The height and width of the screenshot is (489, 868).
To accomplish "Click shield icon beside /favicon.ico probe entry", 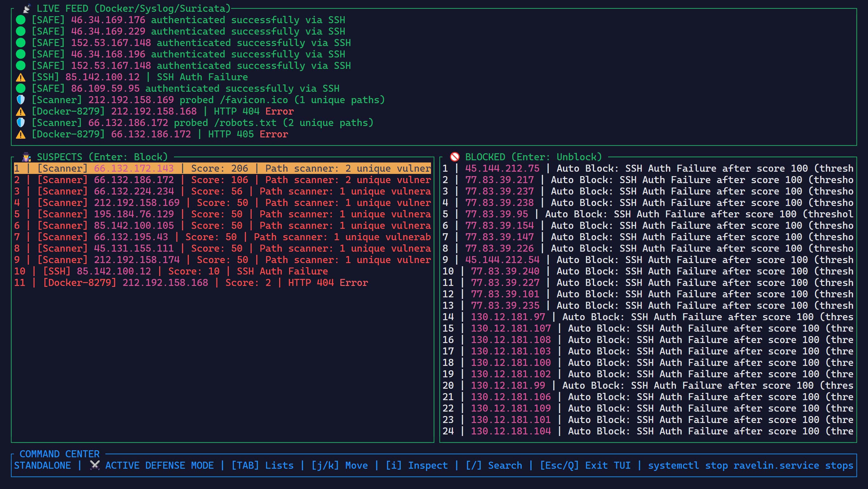I will (21, 100).
